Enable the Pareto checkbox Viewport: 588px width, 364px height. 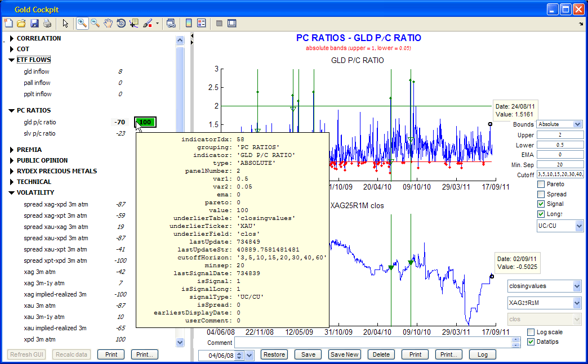tap(541, 184)
